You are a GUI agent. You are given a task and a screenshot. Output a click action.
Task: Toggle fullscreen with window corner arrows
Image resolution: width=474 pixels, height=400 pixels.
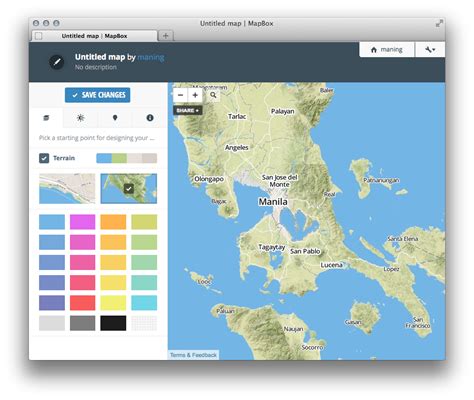pyautogui.click(x=440, y=23)
